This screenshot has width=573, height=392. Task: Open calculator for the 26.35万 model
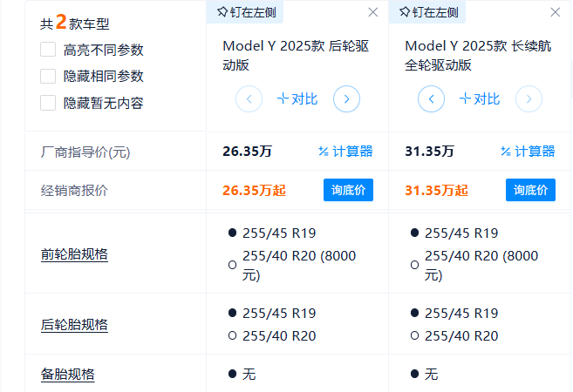point(345,151)
